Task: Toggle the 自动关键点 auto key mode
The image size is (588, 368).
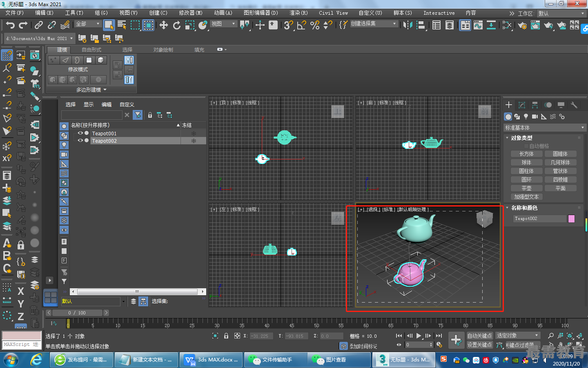Action: [479, 335]
